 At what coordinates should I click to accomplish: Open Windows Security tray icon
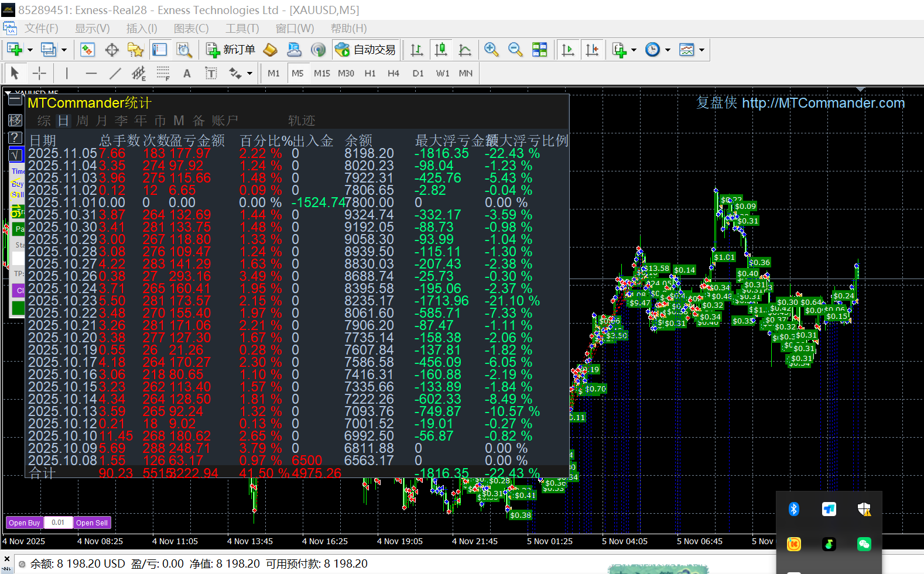pyautogui.click(x=864, y=509)
